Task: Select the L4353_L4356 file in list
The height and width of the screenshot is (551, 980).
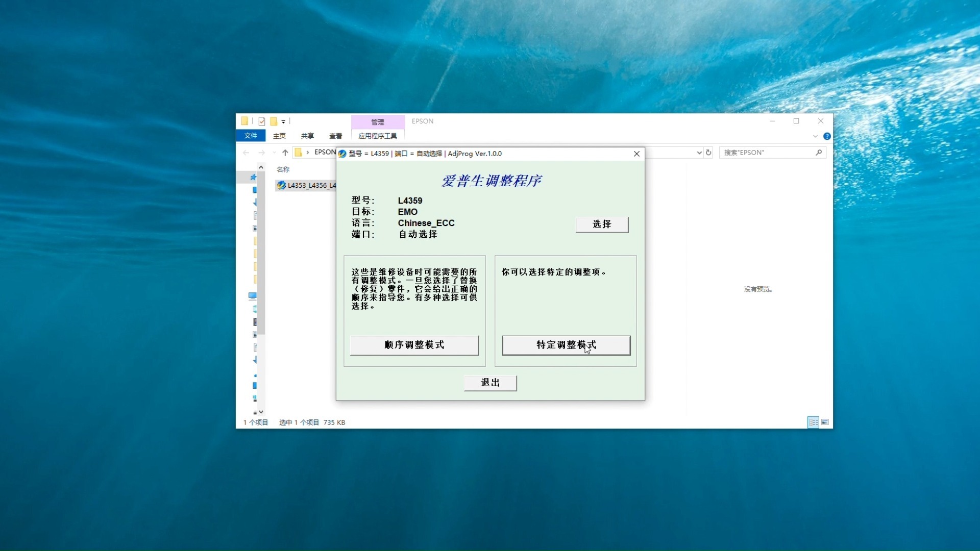Action: click(x=306, y=185)
